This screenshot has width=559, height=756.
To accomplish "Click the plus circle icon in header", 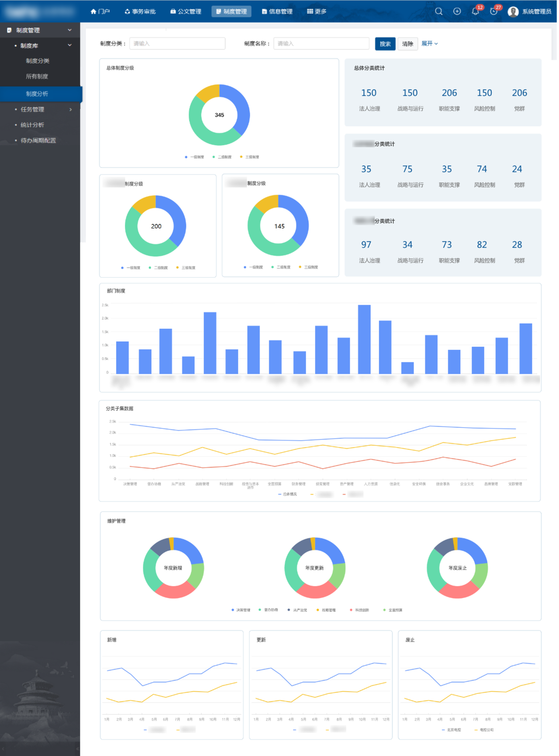I will 457,11.
